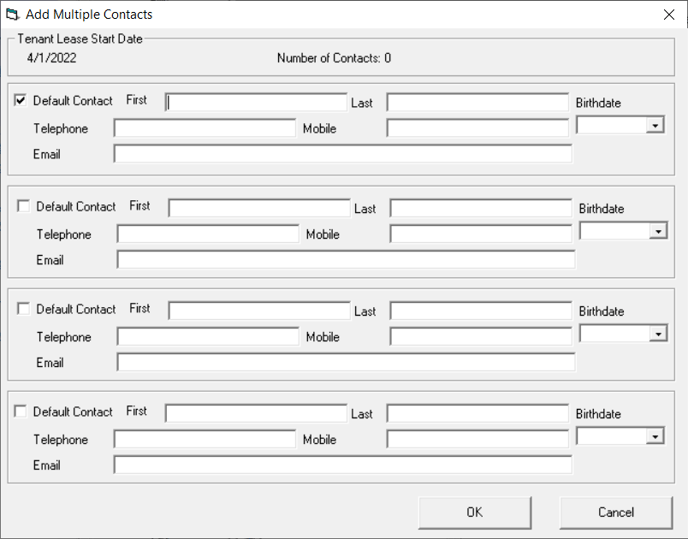The width and height of the screenshot is (688, 539).
Task: Focus Last name field of second contact
Action: coord(481,208)
